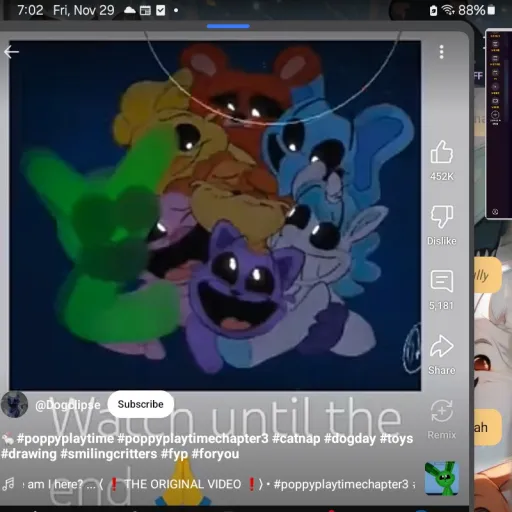Tap the checkmark notification icon in status bar
Screen dimensions: 512x512
click(160, 11)
